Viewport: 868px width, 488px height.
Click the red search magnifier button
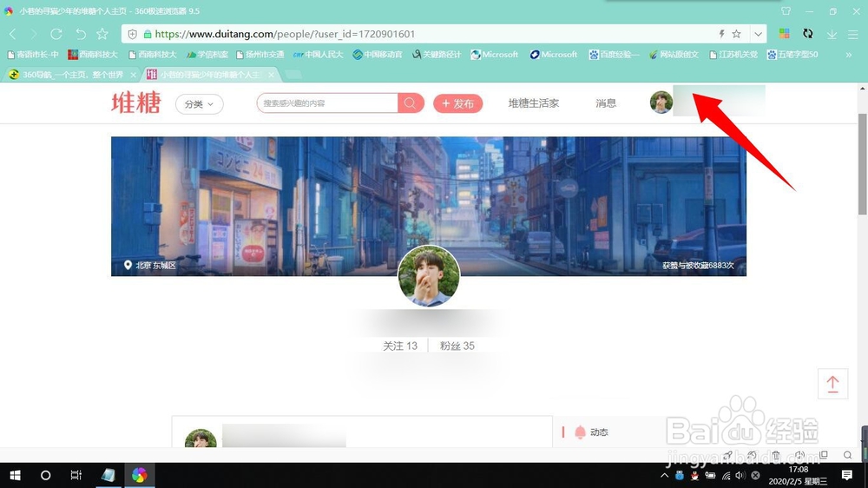pyautogui.click(x=411, y=103)
